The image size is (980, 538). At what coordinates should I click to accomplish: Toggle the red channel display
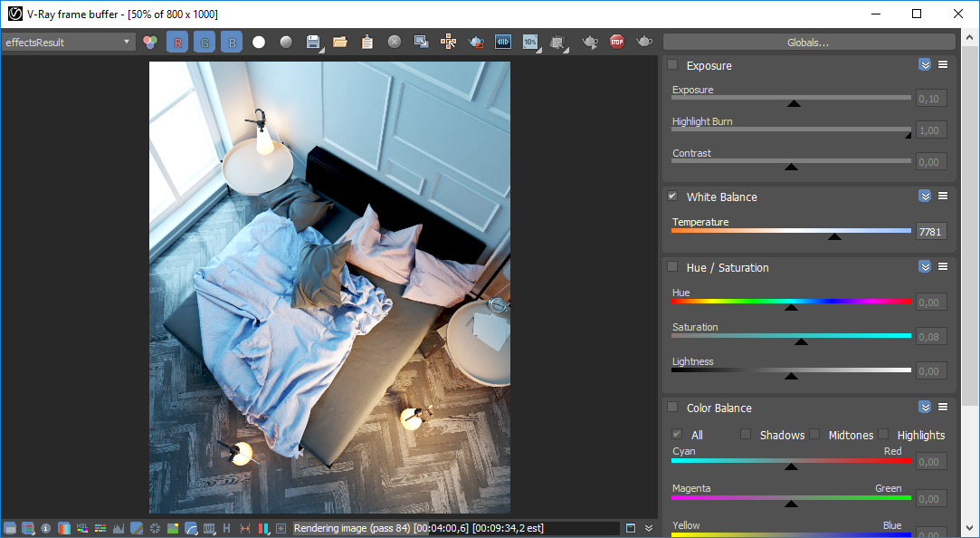(x=176, y=42)
